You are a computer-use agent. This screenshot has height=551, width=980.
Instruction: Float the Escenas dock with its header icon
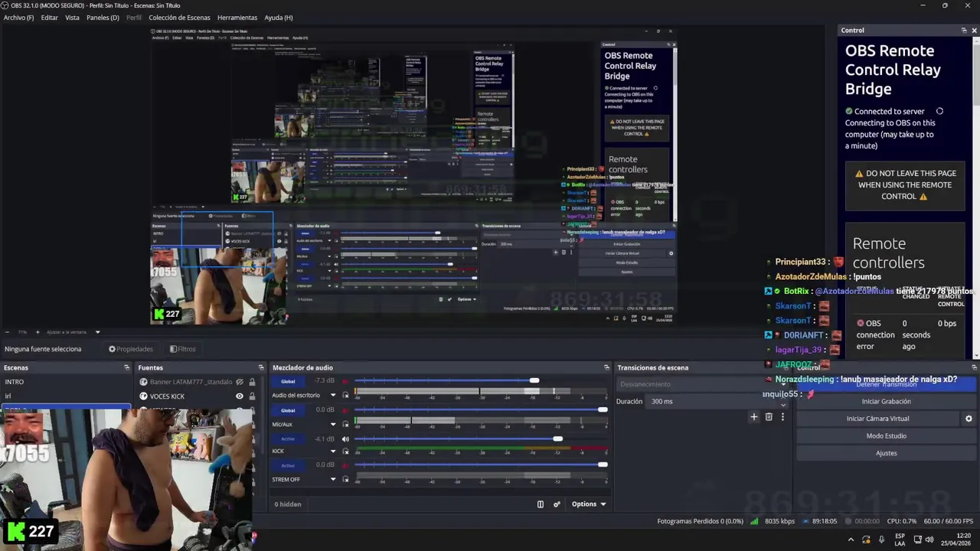[127, 367]
